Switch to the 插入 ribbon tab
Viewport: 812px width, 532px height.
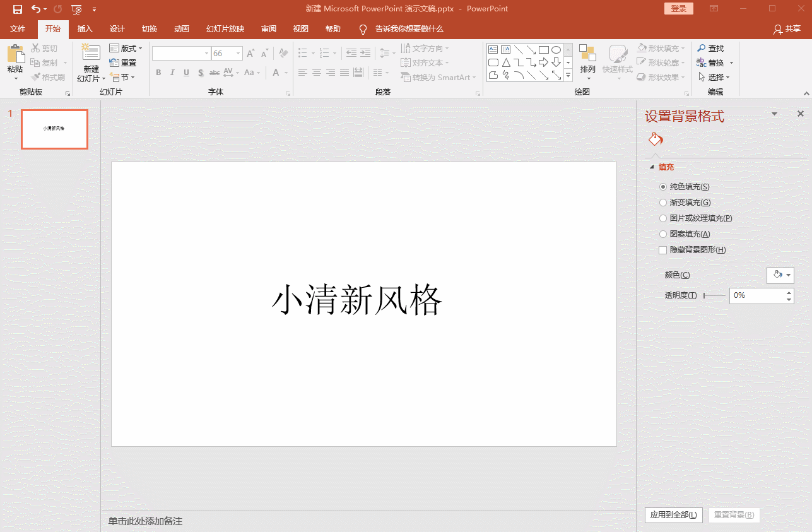[85, 28]
